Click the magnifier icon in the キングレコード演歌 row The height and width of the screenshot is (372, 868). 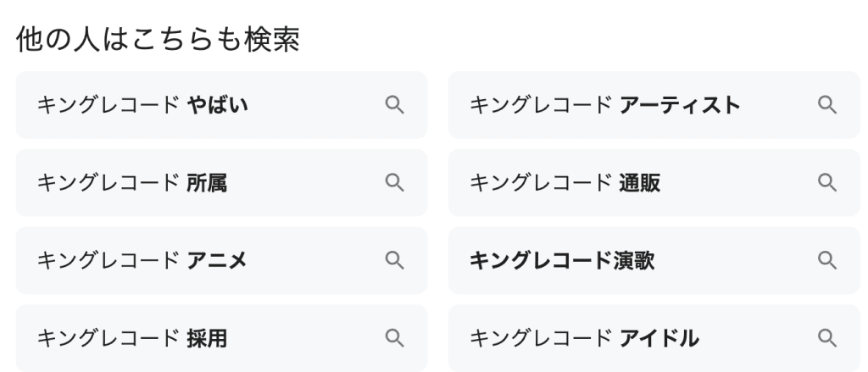coord(826,261)
